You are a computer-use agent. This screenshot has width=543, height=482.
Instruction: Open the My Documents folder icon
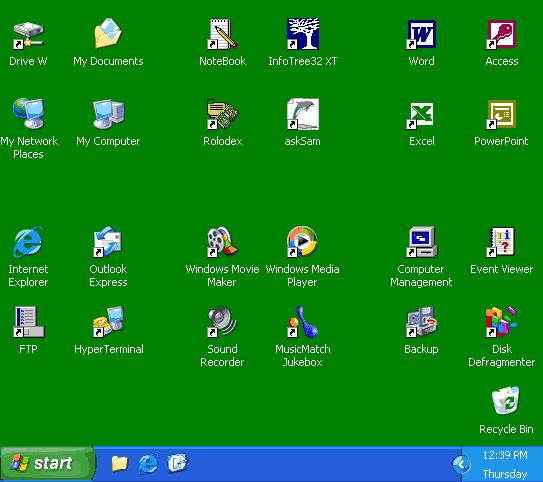click(x=108, y=34)
